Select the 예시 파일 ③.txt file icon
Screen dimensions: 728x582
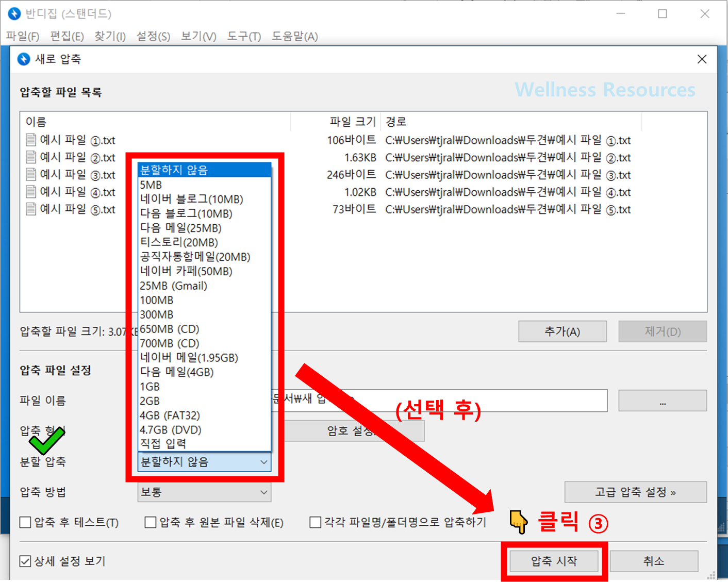tap(31, 174)
